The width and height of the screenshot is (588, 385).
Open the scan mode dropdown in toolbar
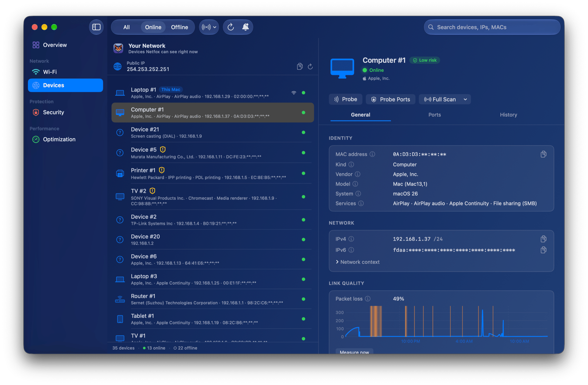[x=209, y=27]
